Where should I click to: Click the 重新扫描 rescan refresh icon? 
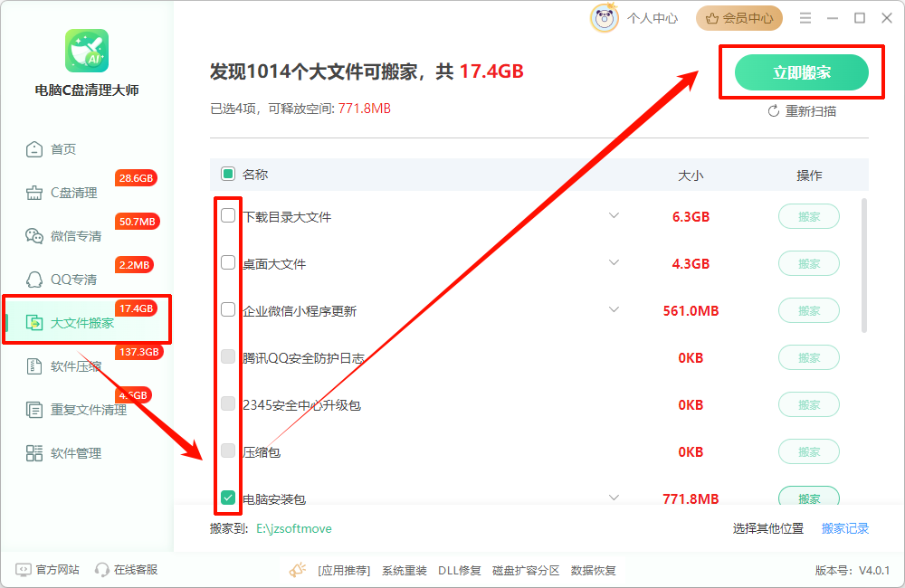(x=773, y=110)
